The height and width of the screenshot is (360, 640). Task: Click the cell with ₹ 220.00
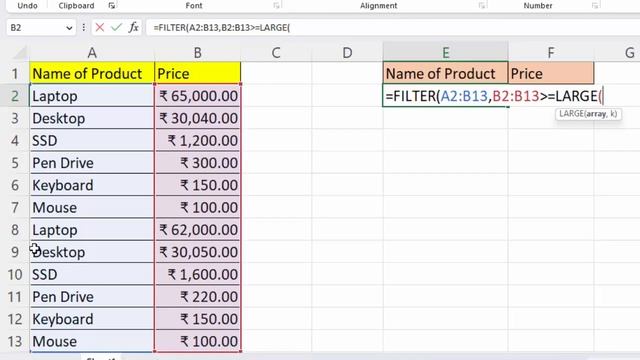pyautogui.click(x=198, y=297)
